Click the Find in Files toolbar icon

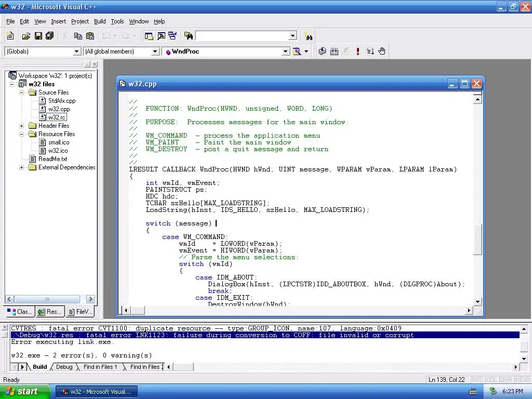click(188, 36)
